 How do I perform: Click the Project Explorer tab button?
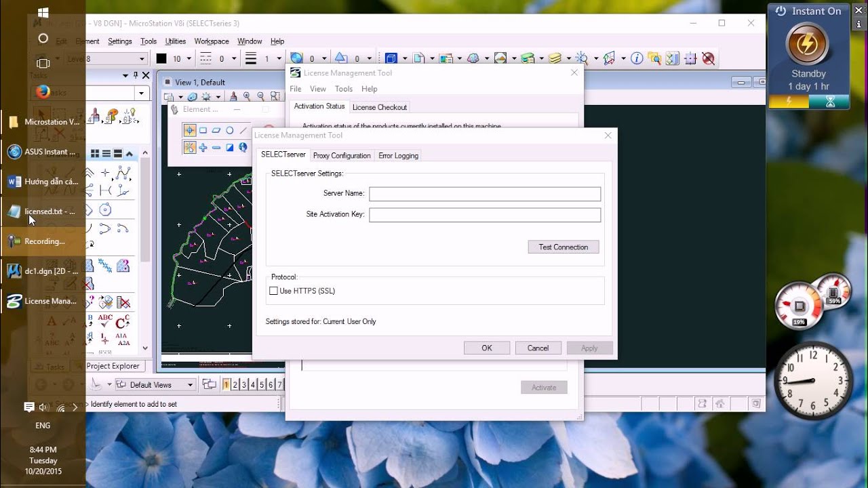click(x=113, y=366)
